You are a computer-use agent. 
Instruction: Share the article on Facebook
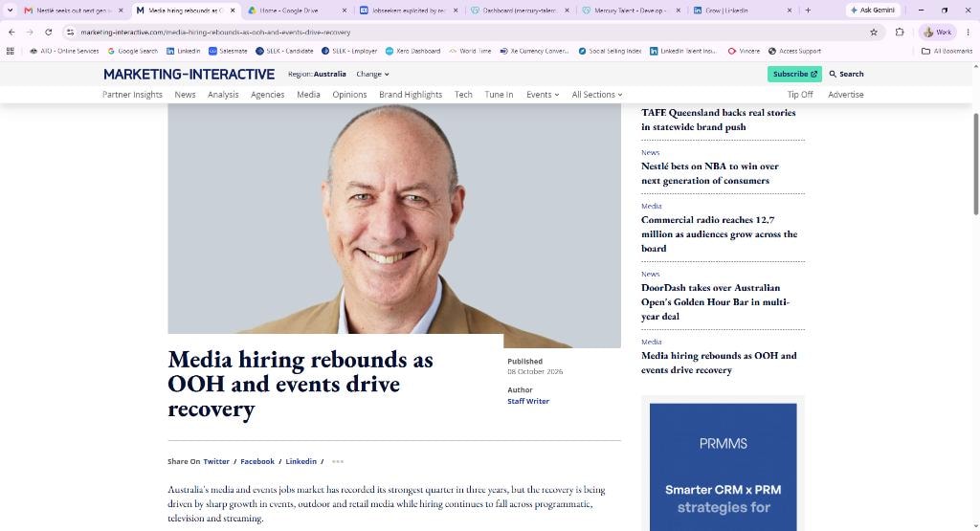pos(257,462)
